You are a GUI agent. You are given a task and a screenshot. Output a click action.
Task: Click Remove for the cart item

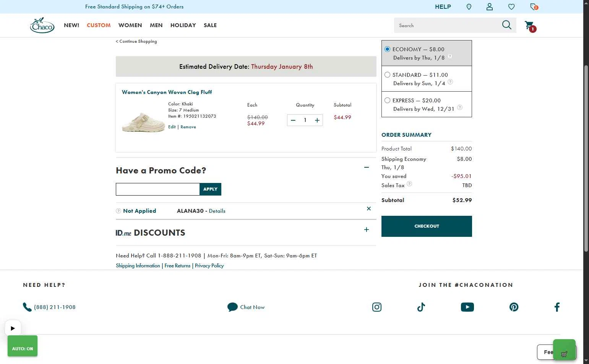pyautogui.click(x=188, y=127)
